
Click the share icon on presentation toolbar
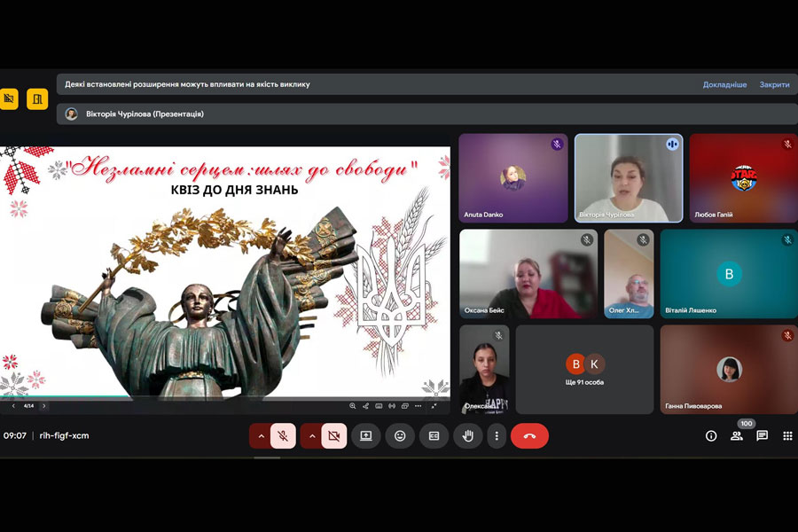click(x=366, y=406)
